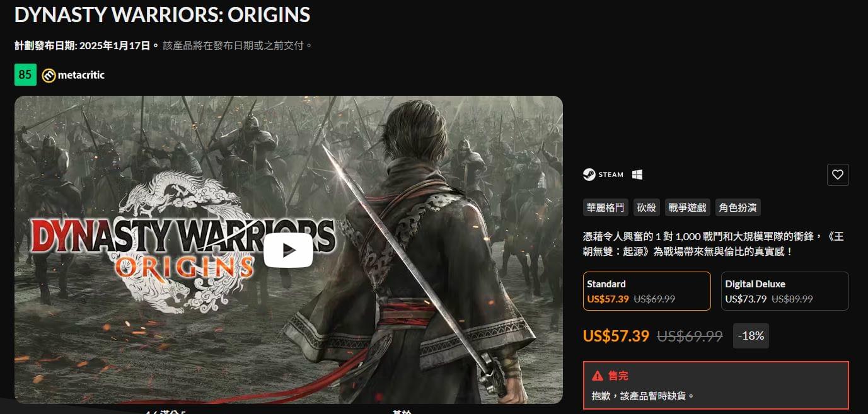
Task: Open the 砍殺 genre tag
Action: coord(646,207)
